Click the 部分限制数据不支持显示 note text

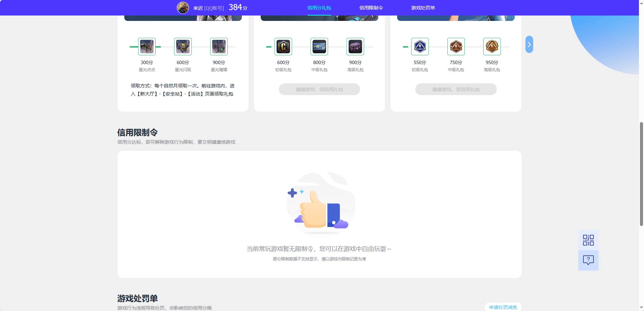click(x=319, y=259)
